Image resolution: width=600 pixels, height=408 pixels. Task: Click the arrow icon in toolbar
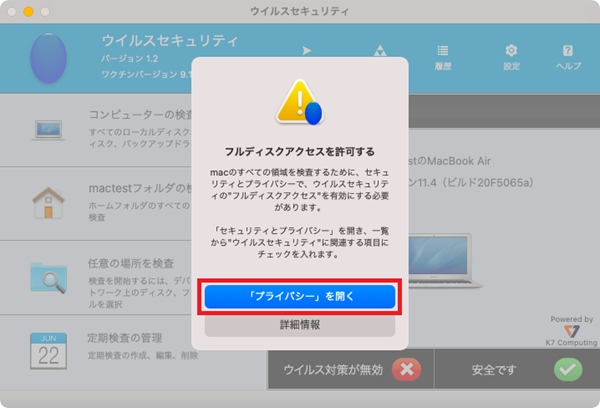(307, 51)
